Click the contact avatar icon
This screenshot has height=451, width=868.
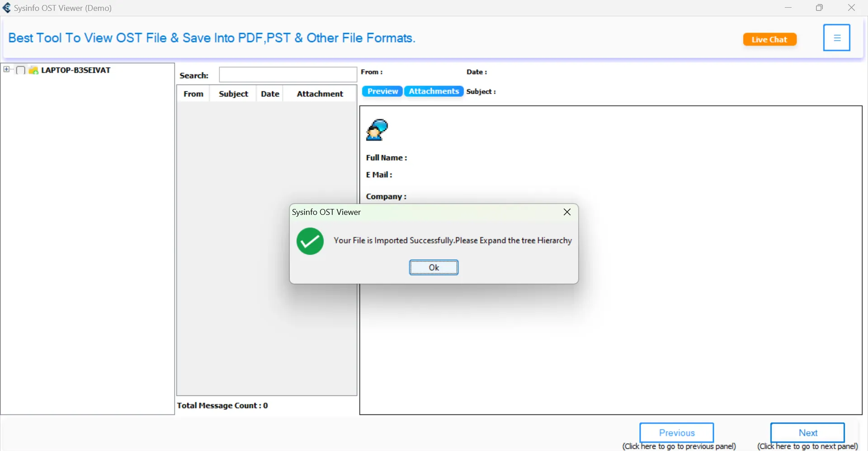[x=377, y=130]
